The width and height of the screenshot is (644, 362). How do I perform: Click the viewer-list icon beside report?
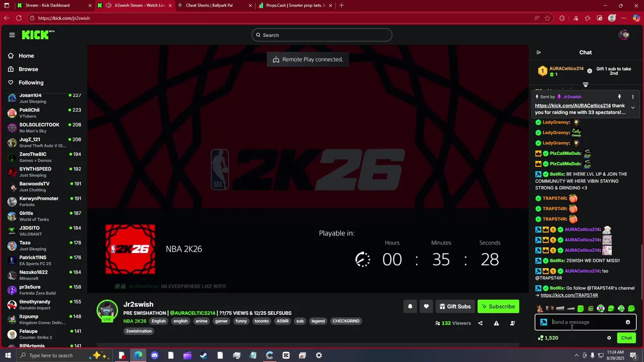point(513,323)
